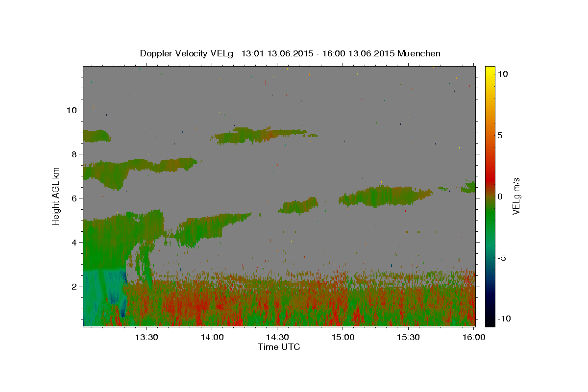This screenshot has width=588, height=392.
Task: Click the 14:30 time tick label
Action: click(x=277, y=337)
